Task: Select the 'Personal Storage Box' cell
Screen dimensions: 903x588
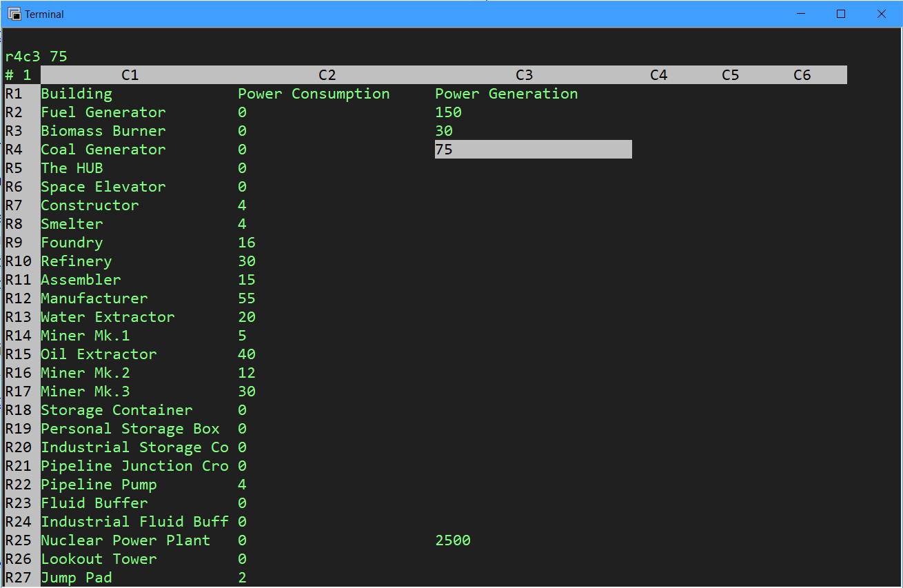Action: click(x=130, y=429)
